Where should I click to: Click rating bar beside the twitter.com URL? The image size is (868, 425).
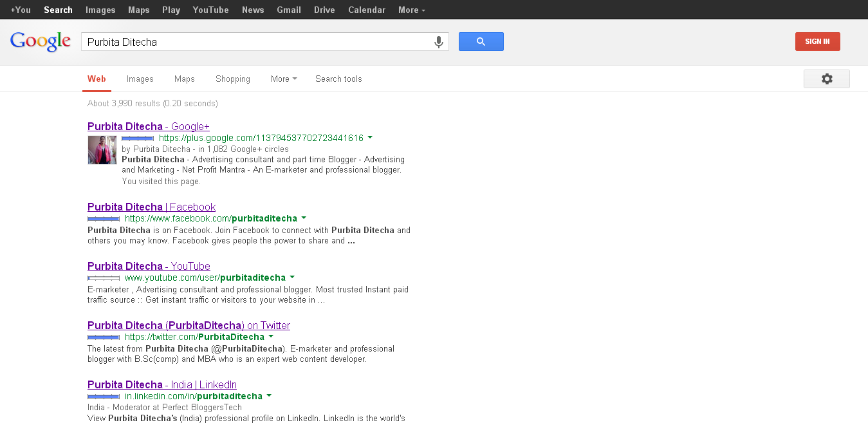tap(104, 337)
